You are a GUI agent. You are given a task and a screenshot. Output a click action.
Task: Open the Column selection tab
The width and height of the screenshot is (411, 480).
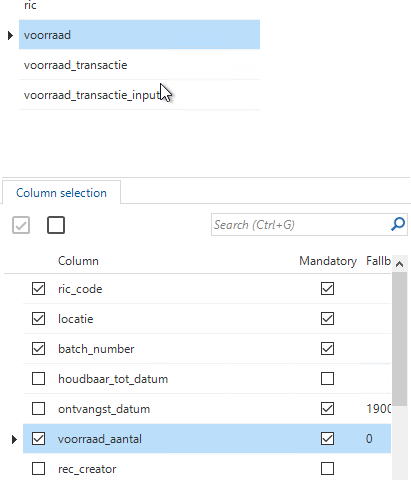coord(61,193)
